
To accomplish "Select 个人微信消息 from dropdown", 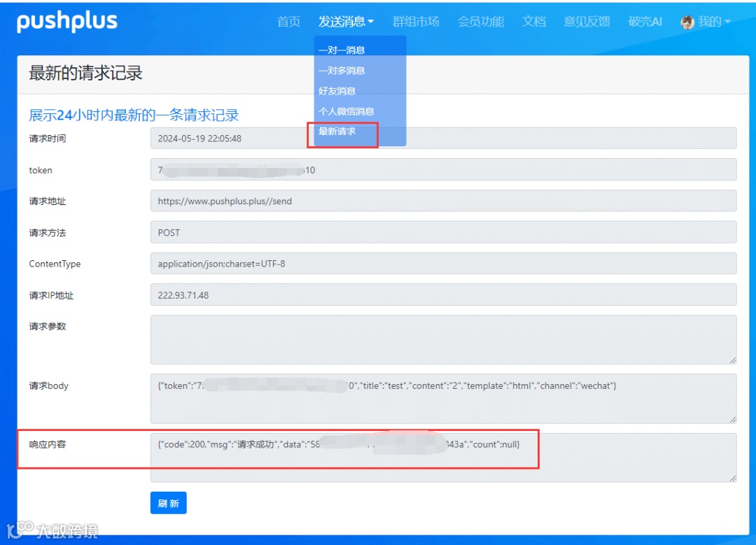I will [x=346, y=111].
